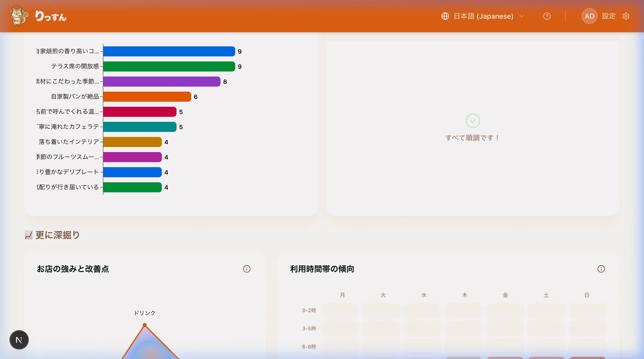
Task: Click the 0-2時 row label
Action: tap(309, 310)
